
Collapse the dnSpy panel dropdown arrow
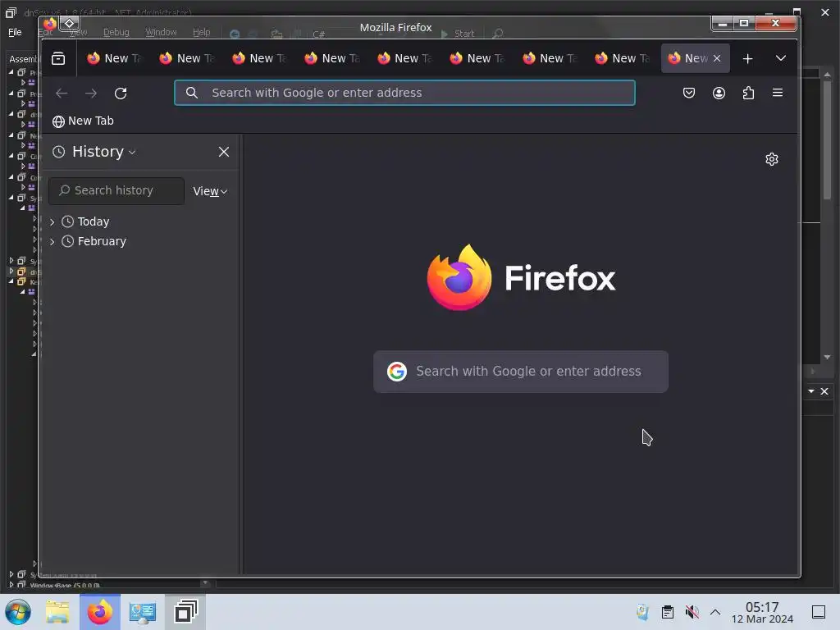tap(811, 391)
